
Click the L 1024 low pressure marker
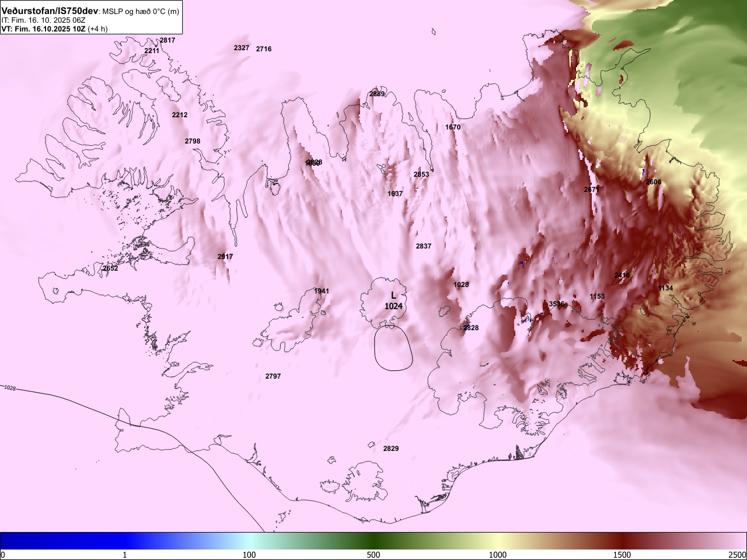click(x=393, y=301)
